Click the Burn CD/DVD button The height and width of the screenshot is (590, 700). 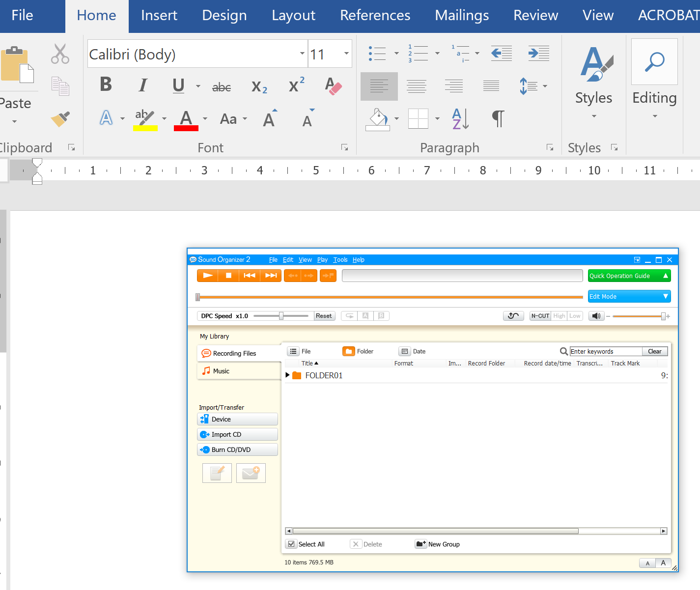click(x=237, y=450)
